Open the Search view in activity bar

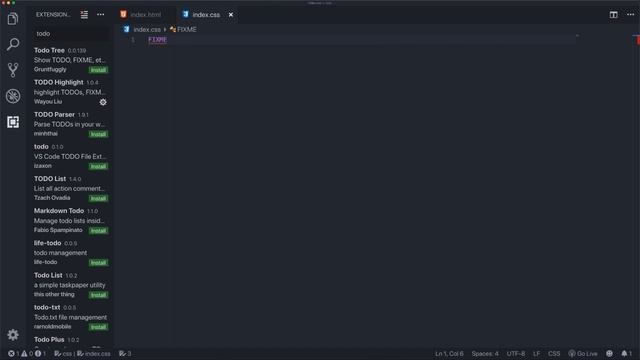[13, 44]
